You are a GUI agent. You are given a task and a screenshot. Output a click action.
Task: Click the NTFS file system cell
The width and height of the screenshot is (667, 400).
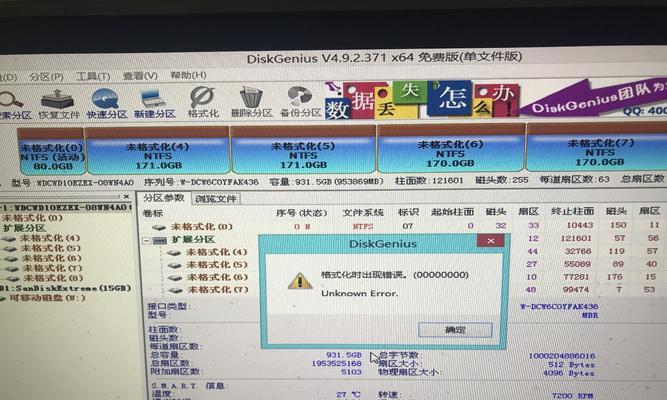point(363,226)
